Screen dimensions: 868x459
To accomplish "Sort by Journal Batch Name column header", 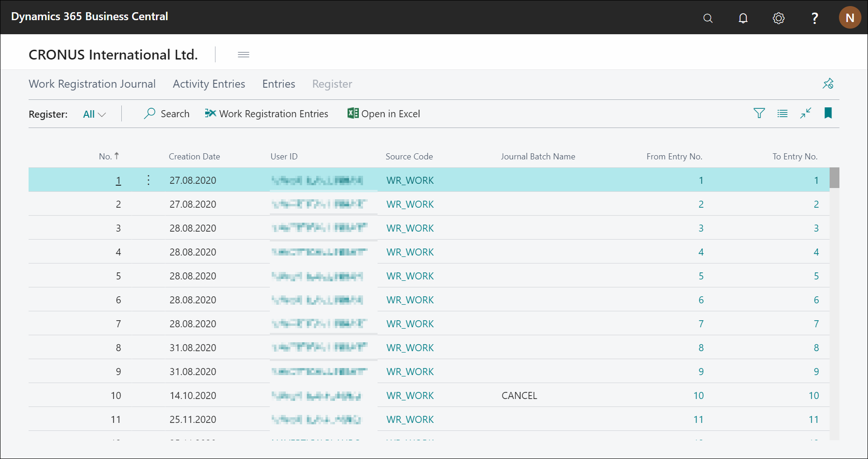I will (x=538, y=157).
